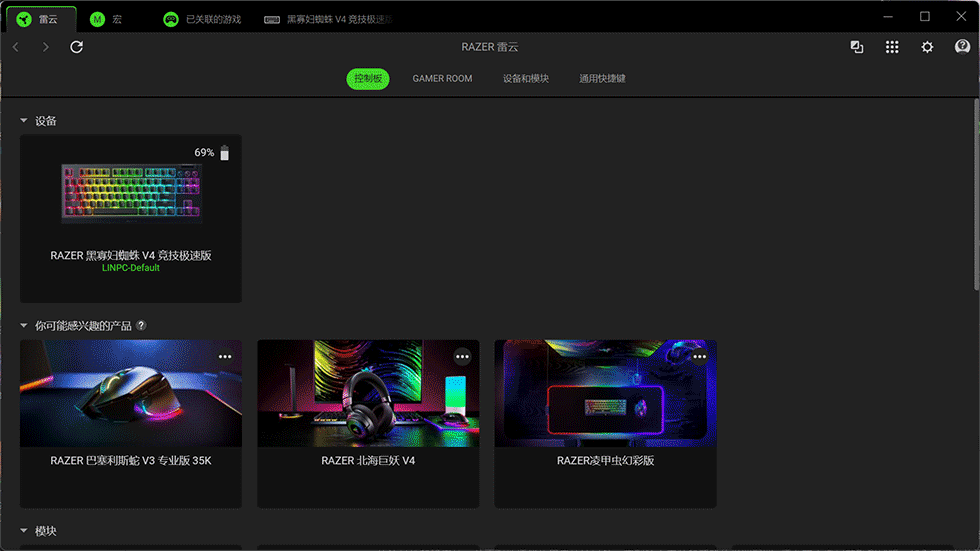The width and height of the screenshot is (980, 551).
Task: Click the green M macro icon
Action: tap(97, 19)
